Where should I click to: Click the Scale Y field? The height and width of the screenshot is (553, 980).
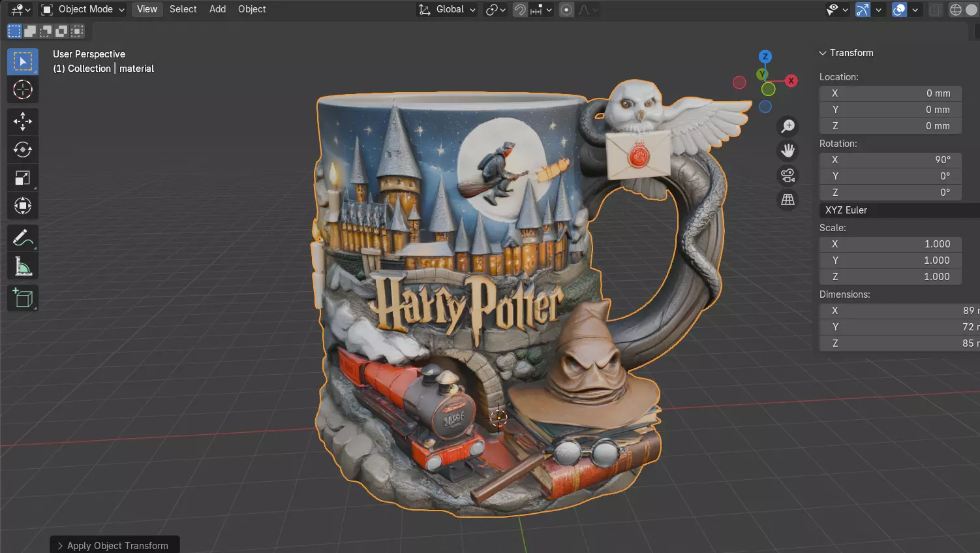pyautogui.click(x=891, y=261)
